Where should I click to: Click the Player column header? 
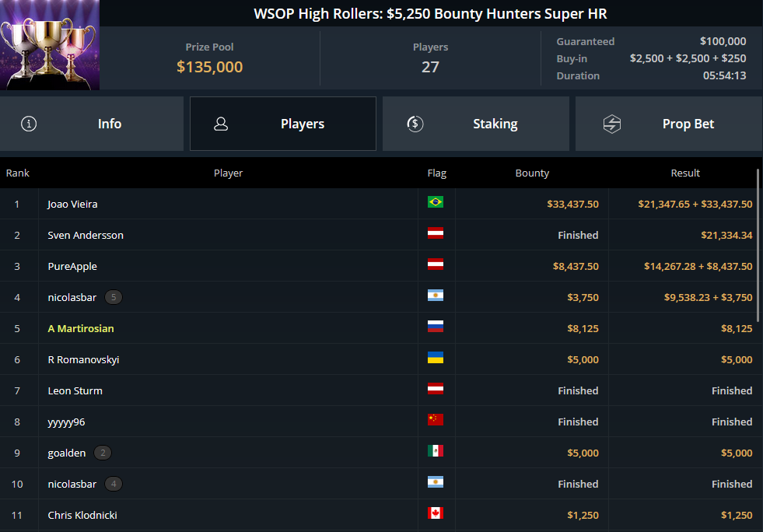(228, 173)
